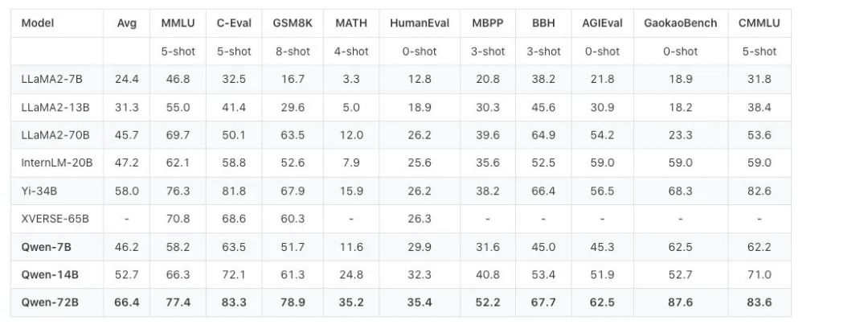The width and height of the screenshot is (868, 329).
Task: Click the Model column header
Action: [37, 23]
